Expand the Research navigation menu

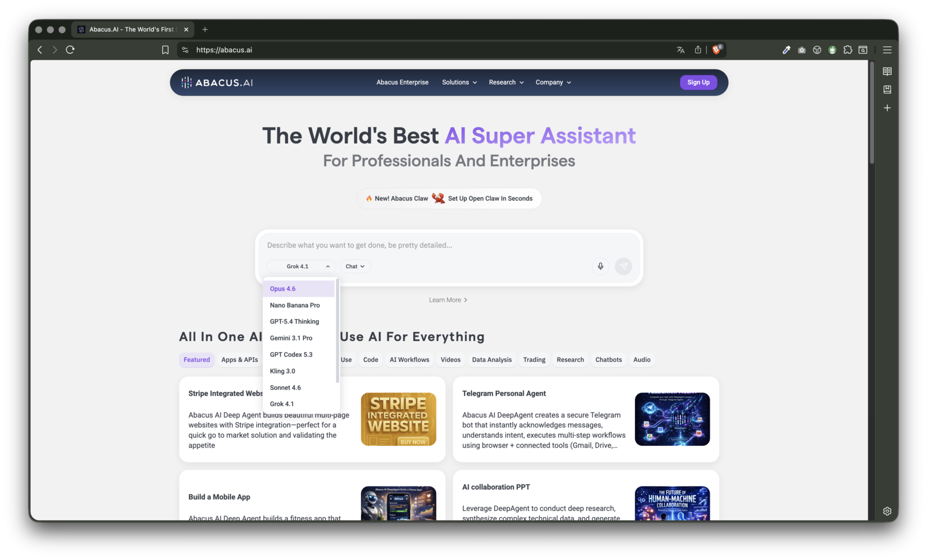pyautogui.click(x=506, y=82)
